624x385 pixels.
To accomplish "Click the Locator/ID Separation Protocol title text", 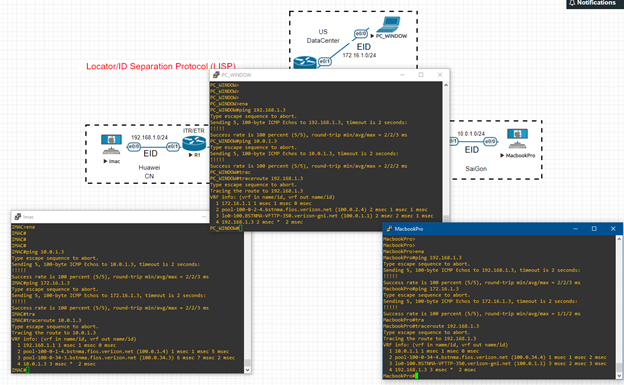I will coord(161,66).
